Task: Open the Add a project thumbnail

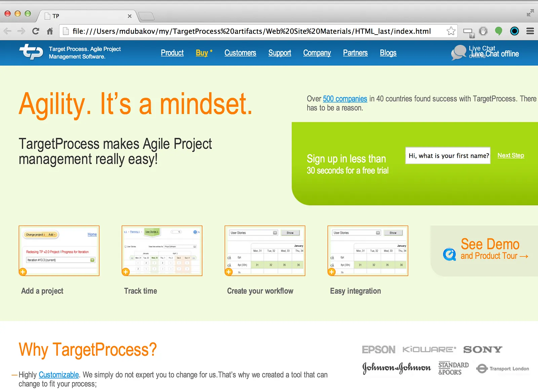Action: 59,251
